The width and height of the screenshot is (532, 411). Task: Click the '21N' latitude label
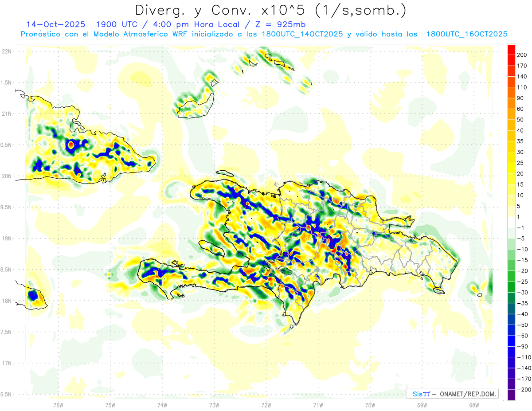(6, 114)
